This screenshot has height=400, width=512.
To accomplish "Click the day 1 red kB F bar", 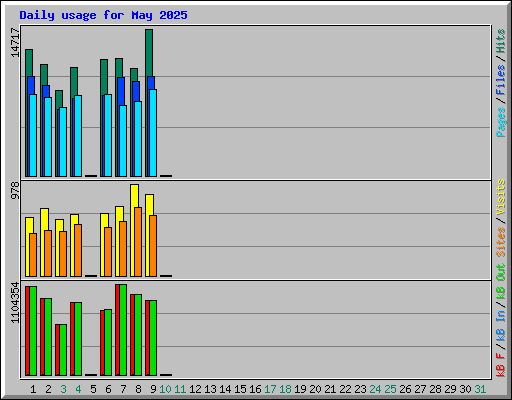I will [27, 331].
